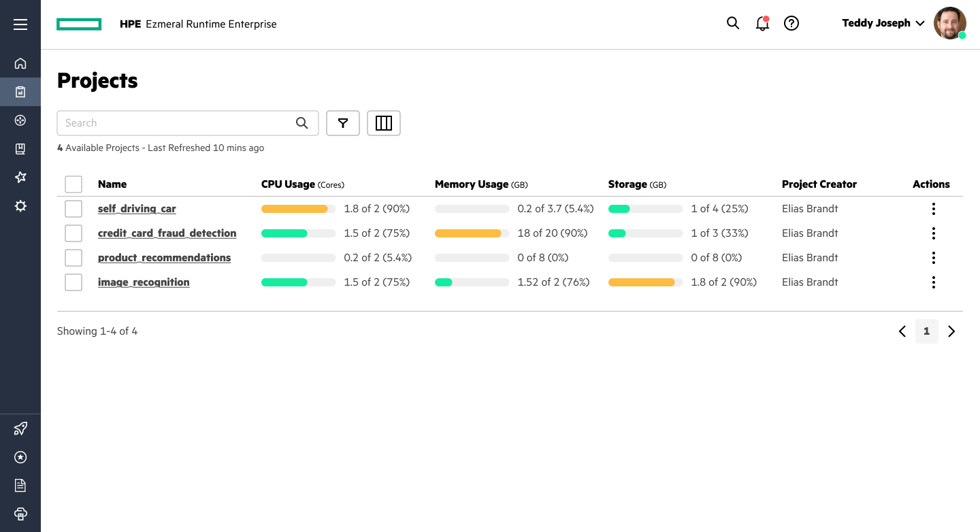
Task: Click the print icon at sidebar bottom
Action: (x=20, y=514)
